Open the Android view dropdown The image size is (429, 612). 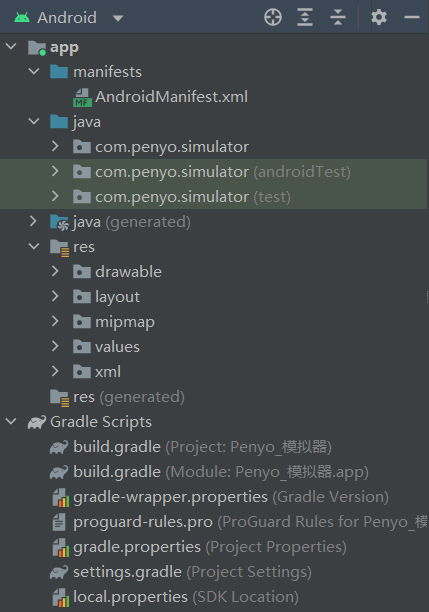point(118,18)
